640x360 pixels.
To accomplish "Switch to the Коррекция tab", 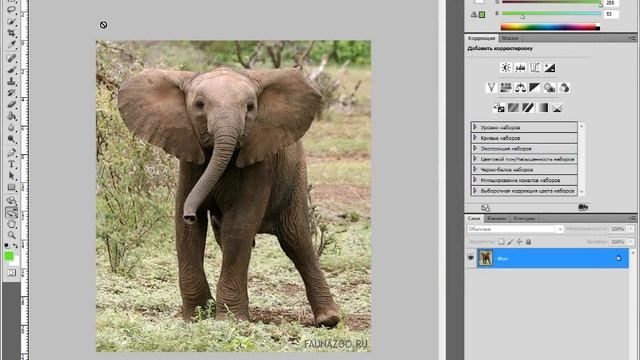I will [481, 38].
